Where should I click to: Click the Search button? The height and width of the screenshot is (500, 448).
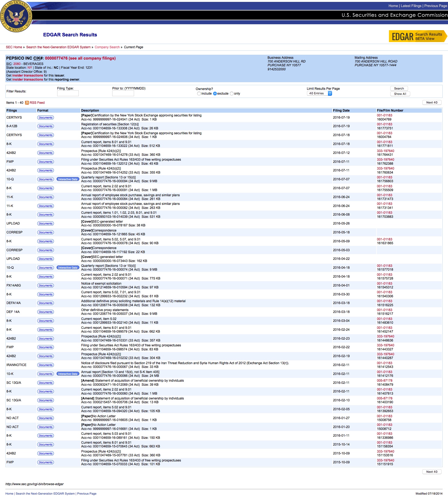coord(399,88)
